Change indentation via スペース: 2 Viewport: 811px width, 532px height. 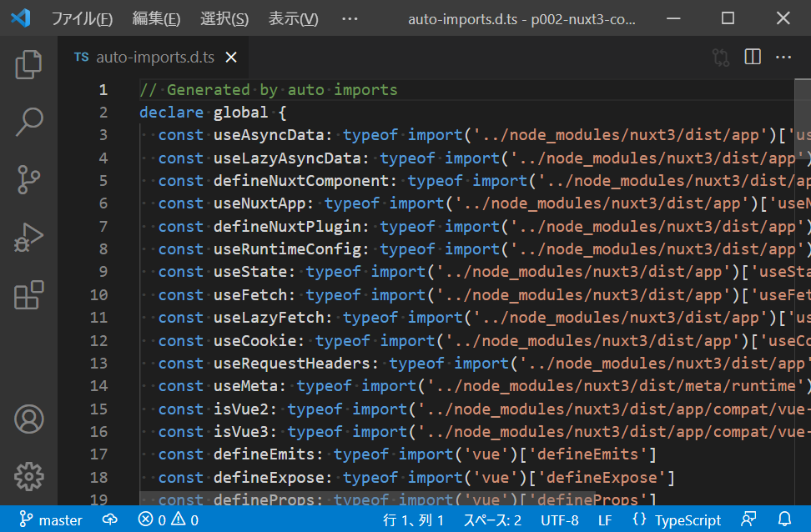point(492,520)
